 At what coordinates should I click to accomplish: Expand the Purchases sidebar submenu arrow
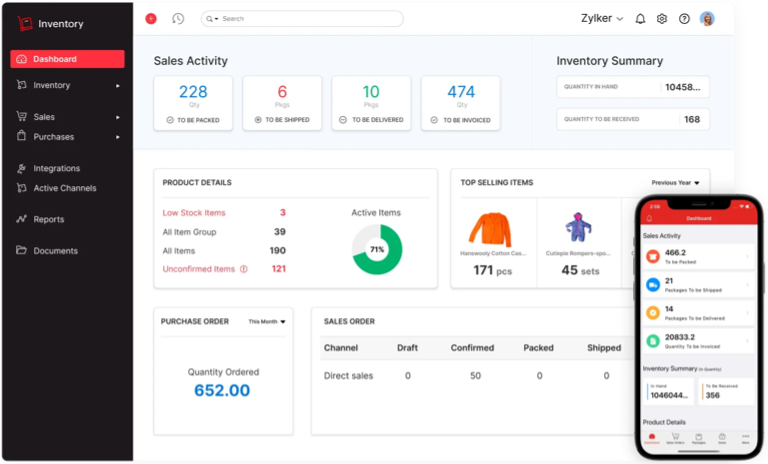point(118,137)
